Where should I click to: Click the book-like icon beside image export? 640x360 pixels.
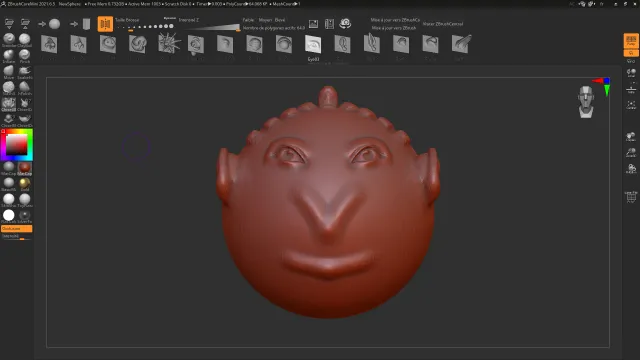pyautogui.click(x=329, y=24)
